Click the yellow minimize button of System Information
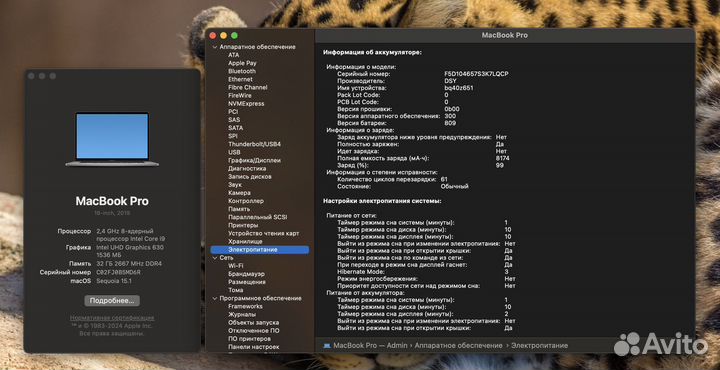Viewport: 720px width, 370px height. tap(224, 35)
